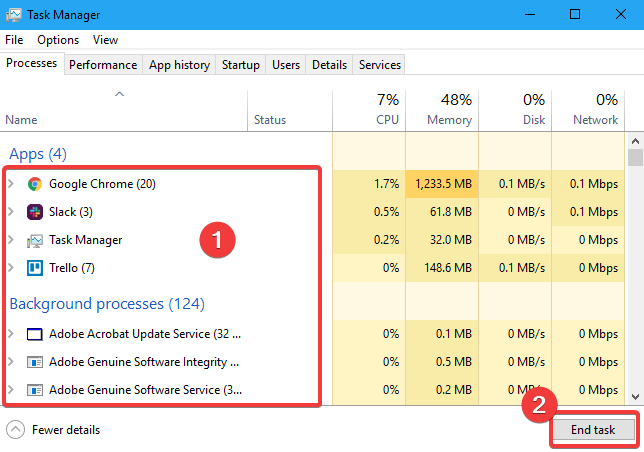Image resolution: width=644 pixels, height=452 pixels.
Task: Click the Adobe Genuine Software Integrity icon
Action: tap(34, 362)
